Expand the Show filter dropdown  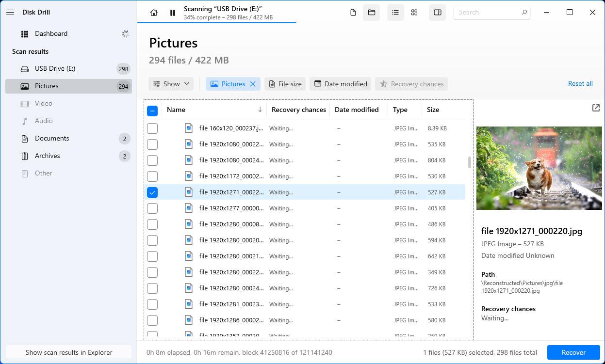pyautogui.click(x=171, y=84)
